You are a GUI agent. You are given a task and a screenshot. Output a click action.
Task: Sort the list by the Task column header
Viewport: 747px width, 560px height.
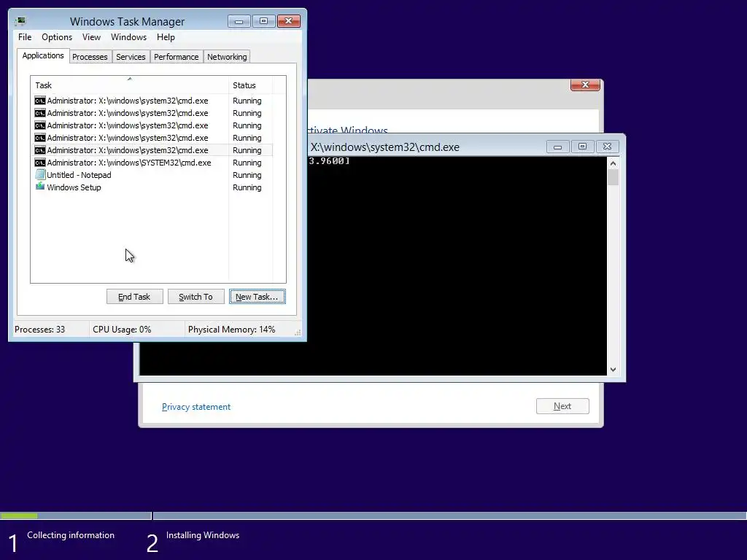tap(130, 85)
